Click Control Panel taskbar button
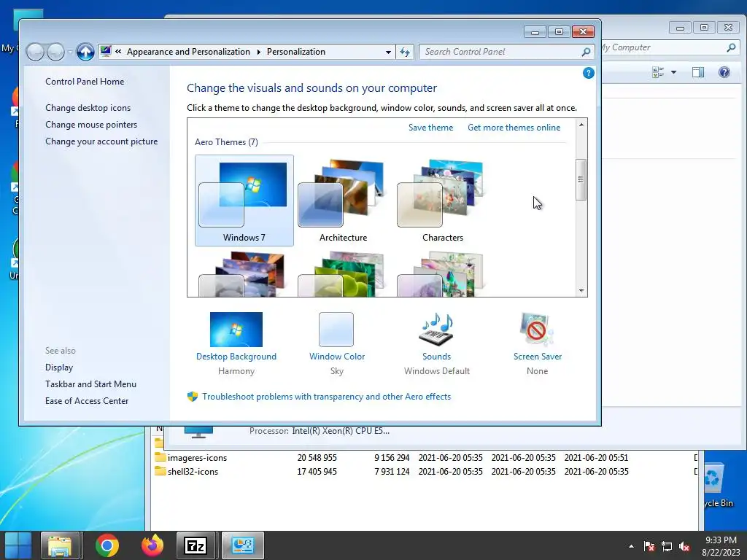The width and height of the screenshot is (747, 560). click(242, 545)
